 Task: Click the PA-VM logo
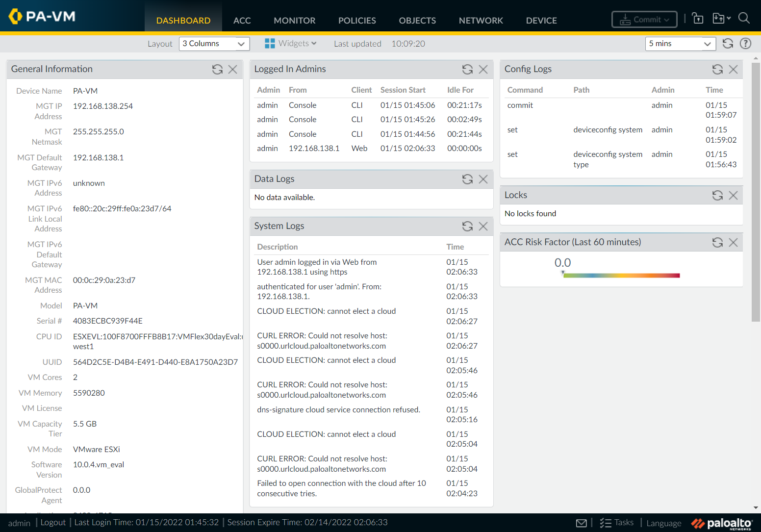pyautogui.click(x=42, y=16)
